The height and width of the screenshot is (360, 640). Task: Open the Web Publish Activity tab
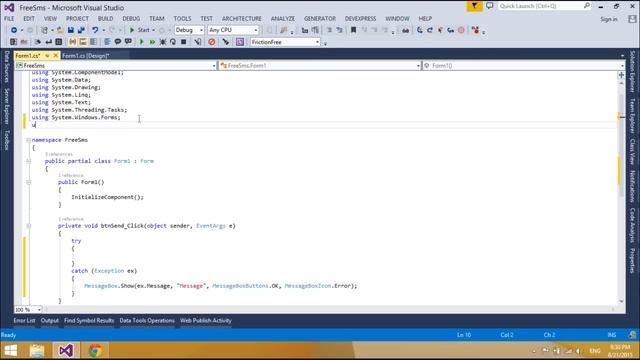pos(206,321)
